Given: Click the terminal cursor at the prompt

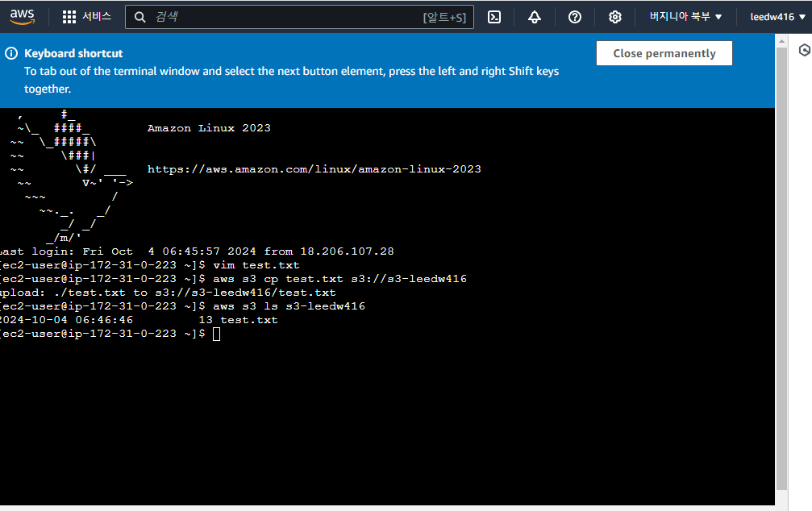Looking at the screenshot, I should (216, 334).
